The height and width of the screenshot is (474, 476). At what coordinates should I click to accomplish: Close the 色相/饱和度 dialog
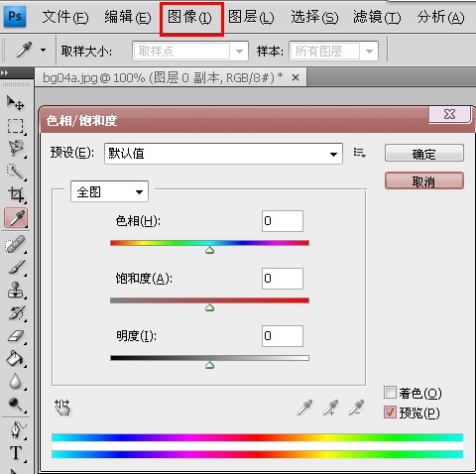[x=449, y=114]
